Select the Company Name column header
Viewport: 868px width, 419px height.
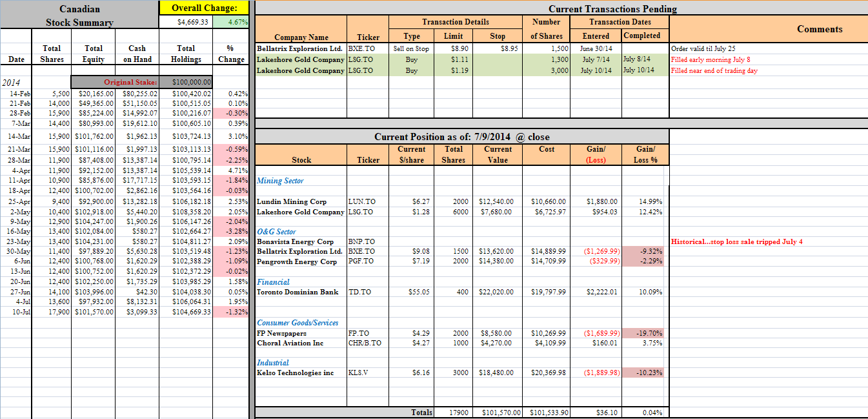(301, 37)
